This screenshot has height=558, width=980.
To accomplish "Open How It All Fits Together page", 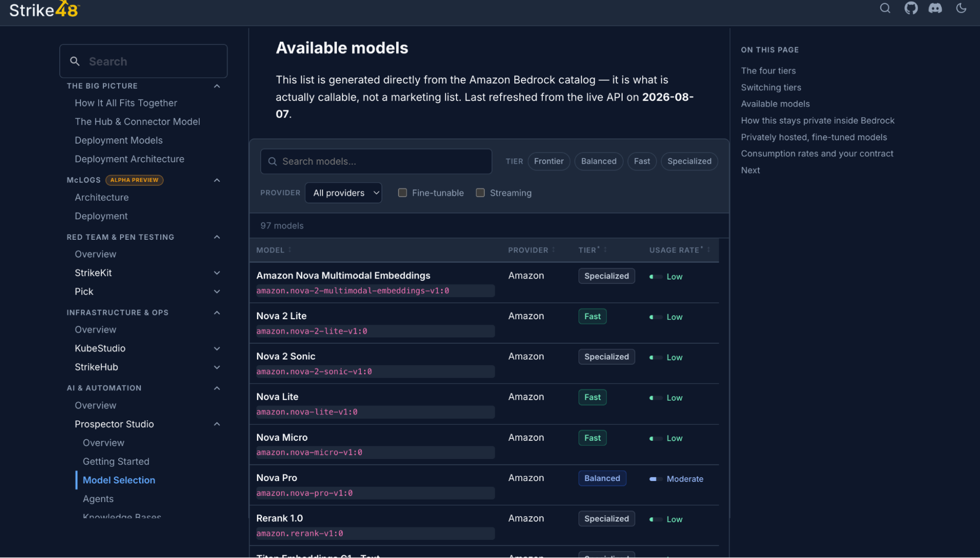I will (x=126, y=103).
